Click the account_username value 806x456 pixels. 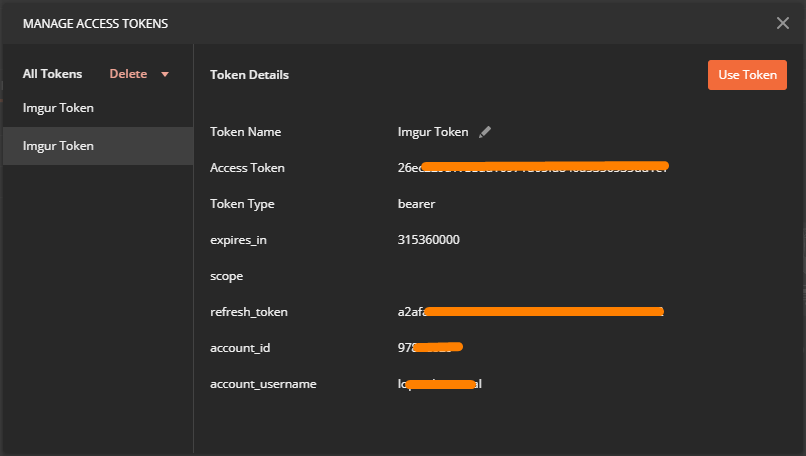[439, 384]
